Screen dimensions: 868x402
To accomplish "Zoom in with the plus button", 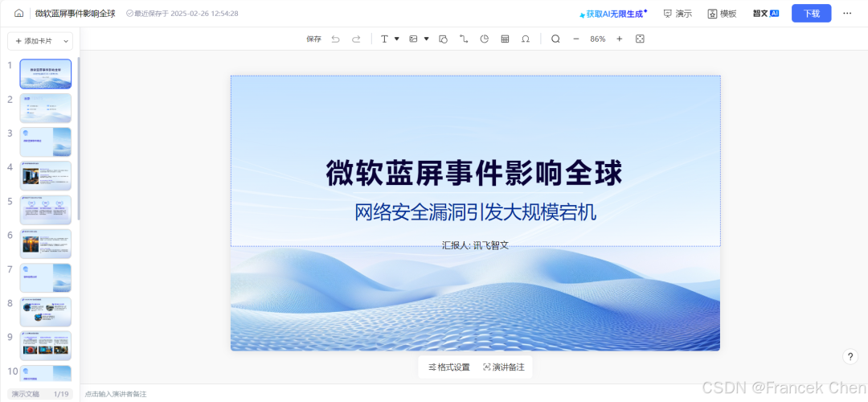I will pos(620,39).
